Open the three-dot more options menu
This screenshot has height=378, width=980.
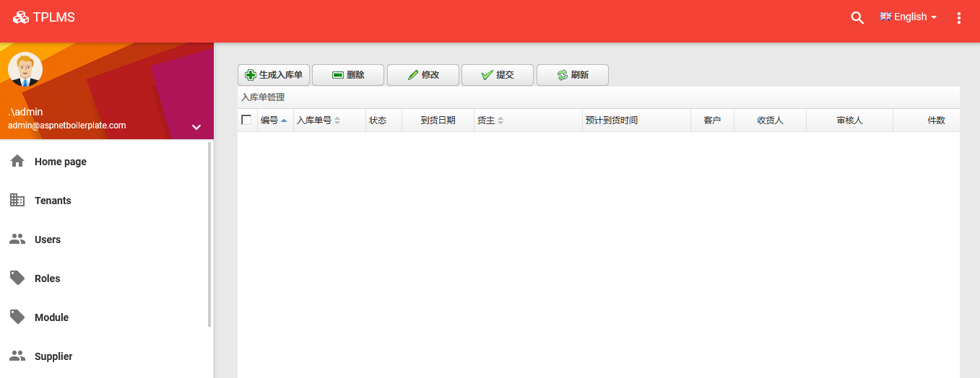959,18
